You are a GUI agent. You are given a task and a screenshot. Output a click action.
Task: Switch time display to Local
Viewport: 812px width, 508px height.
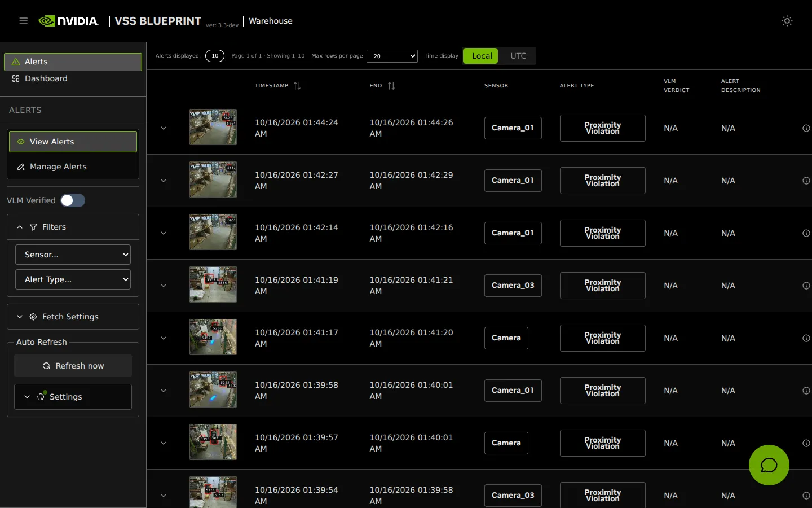coord(481,56)
